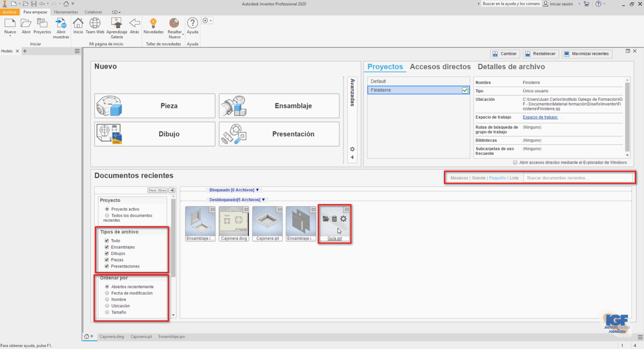
Task: Select the Fecha de modificación radio button
Action: (107, 293)
